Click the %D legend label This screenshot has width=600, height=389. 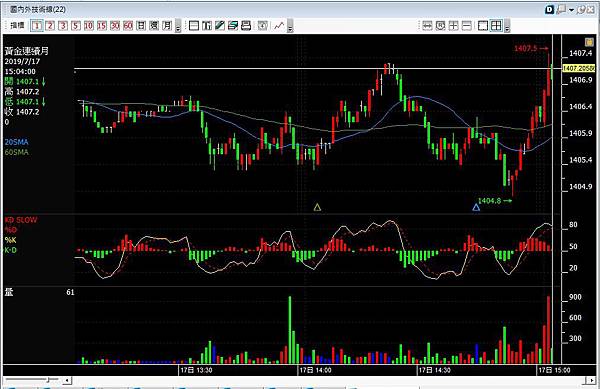11,230
